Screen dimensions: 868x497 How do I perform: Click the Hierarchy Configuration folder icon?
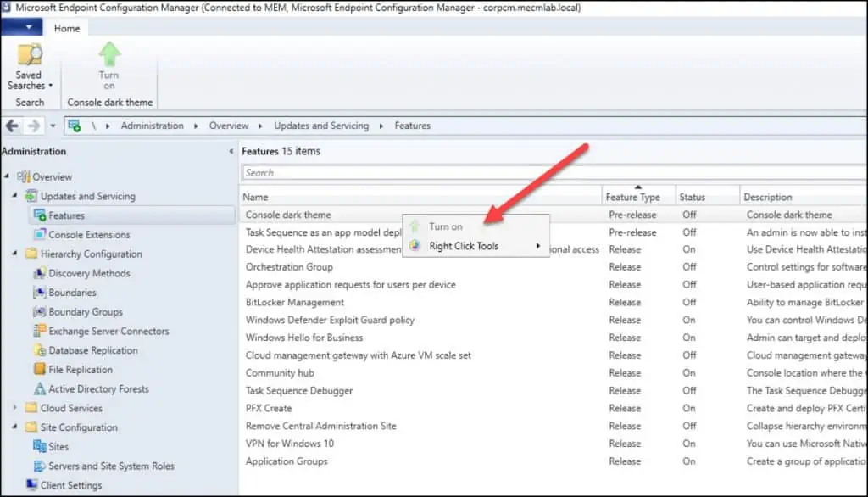tap(31, 254)
